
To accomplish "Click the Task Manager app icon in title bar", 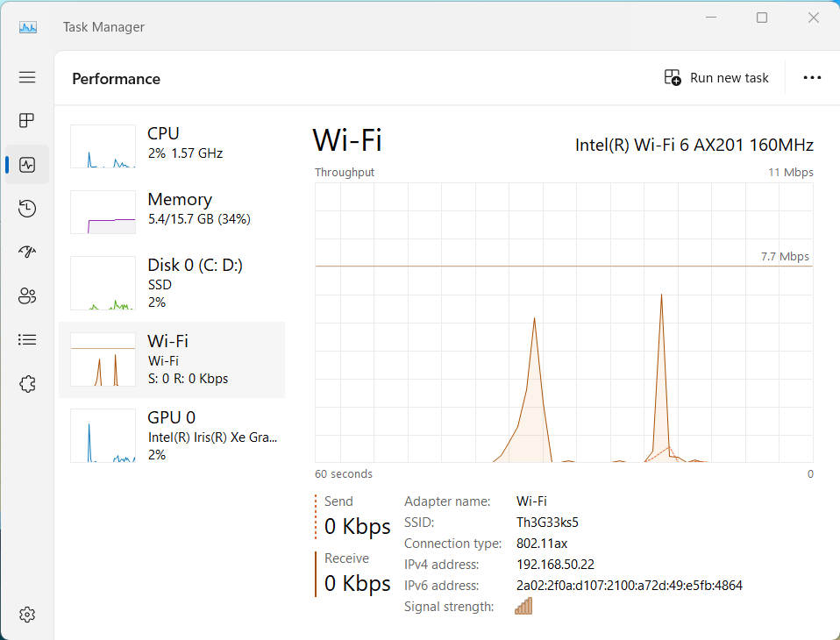I will coord(28,27).
